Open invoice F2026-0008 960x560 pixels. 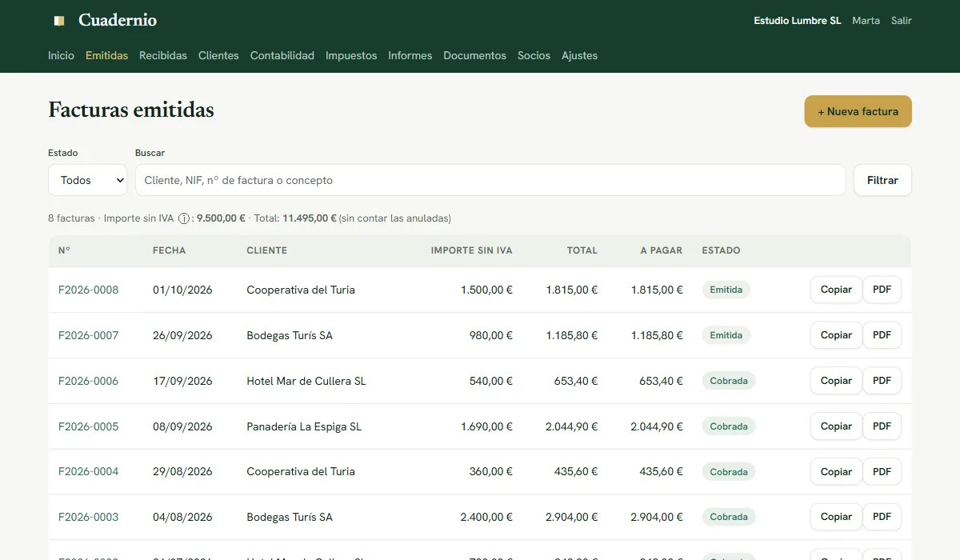(x=88, y=290)
